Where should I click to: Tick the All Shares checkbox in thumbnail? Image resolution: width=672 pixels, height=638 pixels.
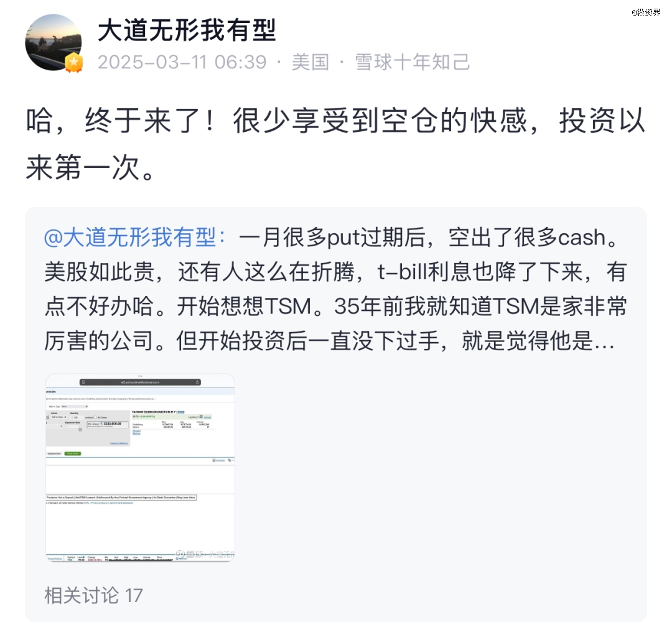(x=96, y=417)
